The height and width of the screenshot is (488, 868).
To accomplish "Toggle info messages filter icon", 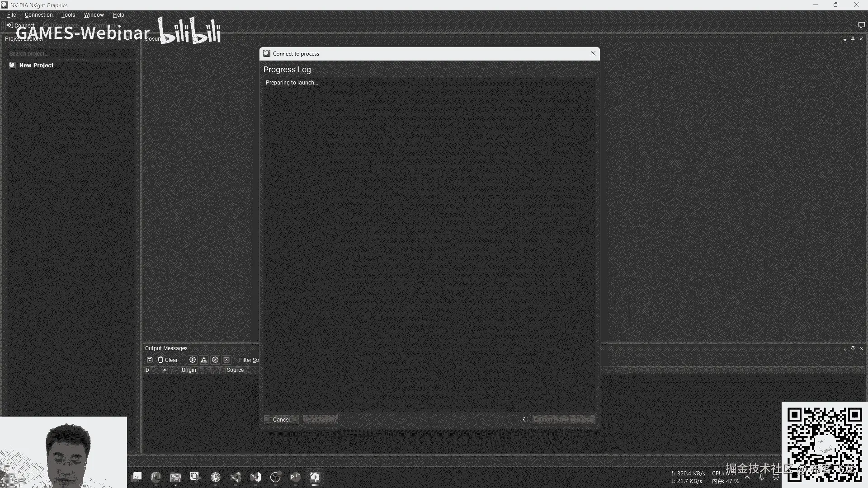I will [x=193, y=360].
